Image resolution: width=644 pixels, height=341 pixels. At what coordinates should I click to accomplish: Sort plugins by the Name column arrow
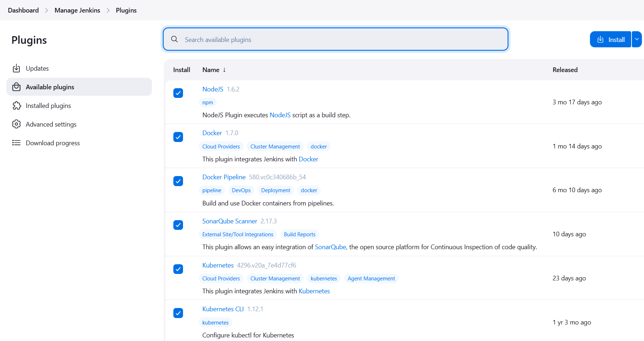click(x=224, y=70)
